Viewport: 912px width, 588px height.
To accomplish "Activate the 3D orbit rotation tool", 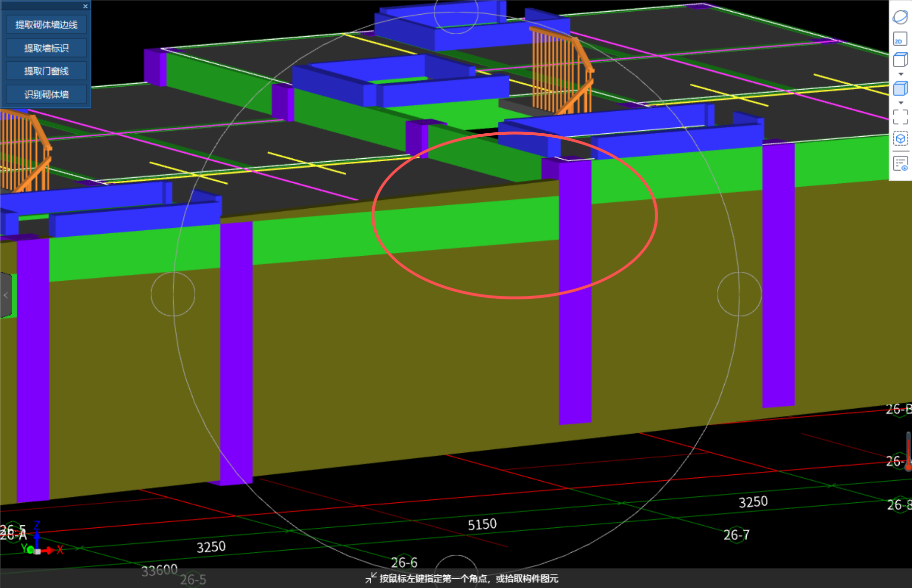I will [900, 17].
